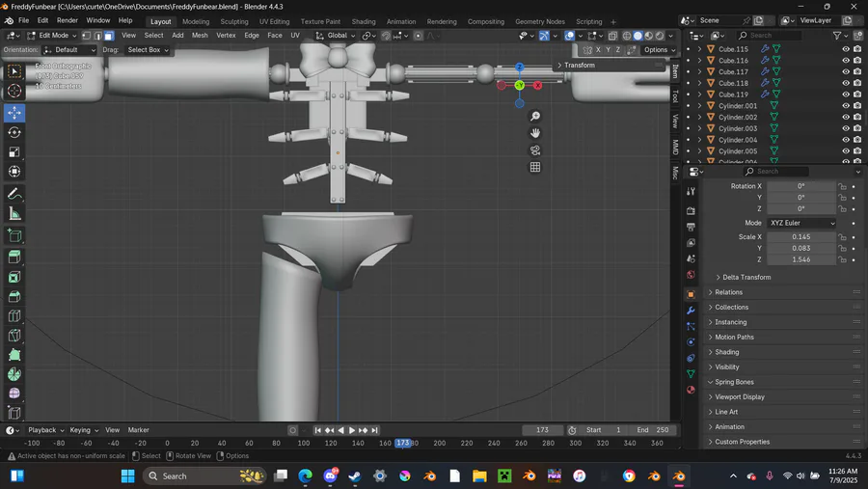Disable Cube.116 in renders camera icon

click(857, 61)
